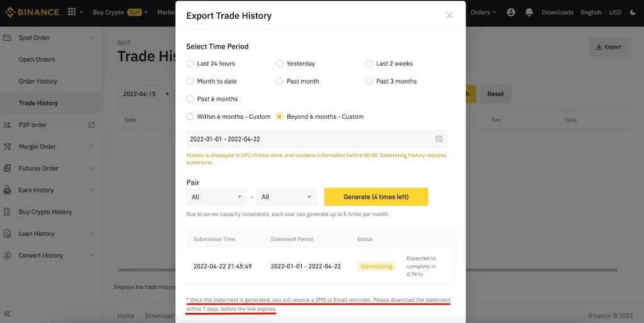Collapse the sidebar with double-arrow icon

point(8,314)
